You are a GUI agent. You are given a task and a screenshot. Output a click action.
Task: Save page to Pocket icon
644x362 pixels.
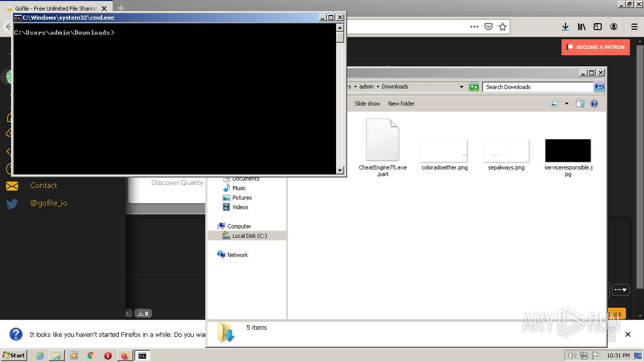click(489, 27)
